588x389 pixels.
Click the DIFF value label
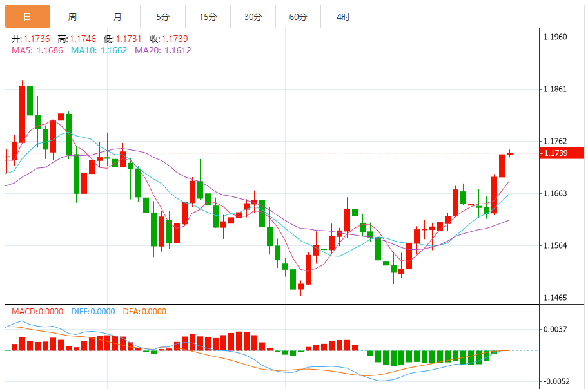tap(93, 312)
